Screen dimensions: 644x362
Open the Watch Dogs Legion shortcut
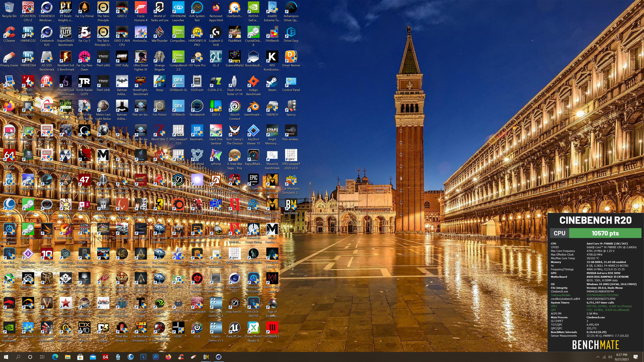pyautogui.click(x=272, y=283)
